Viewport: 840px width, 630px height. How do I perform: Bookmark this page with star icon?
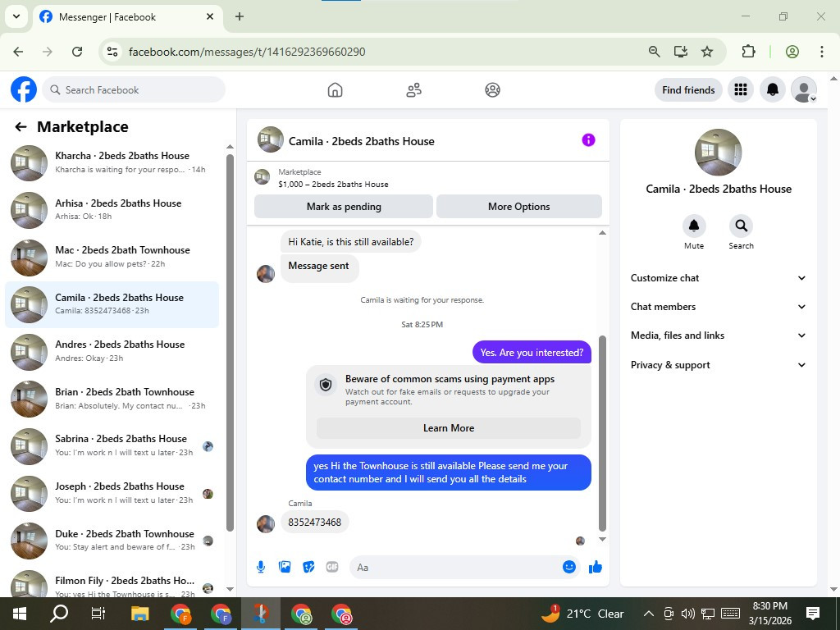(x=707, y=52)
